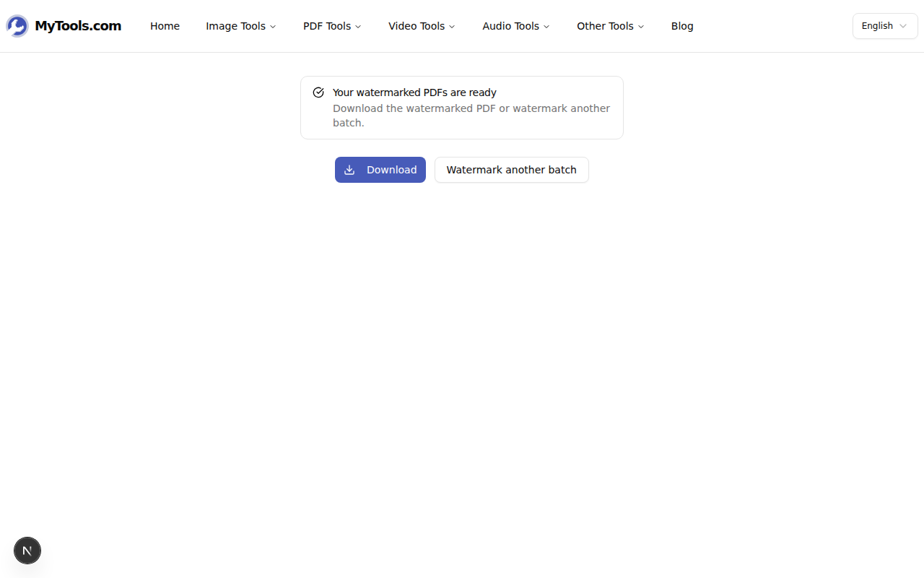Click the chevron beside Image Tools
This screenshot has width=924, height=578.
tap(273, 27)
